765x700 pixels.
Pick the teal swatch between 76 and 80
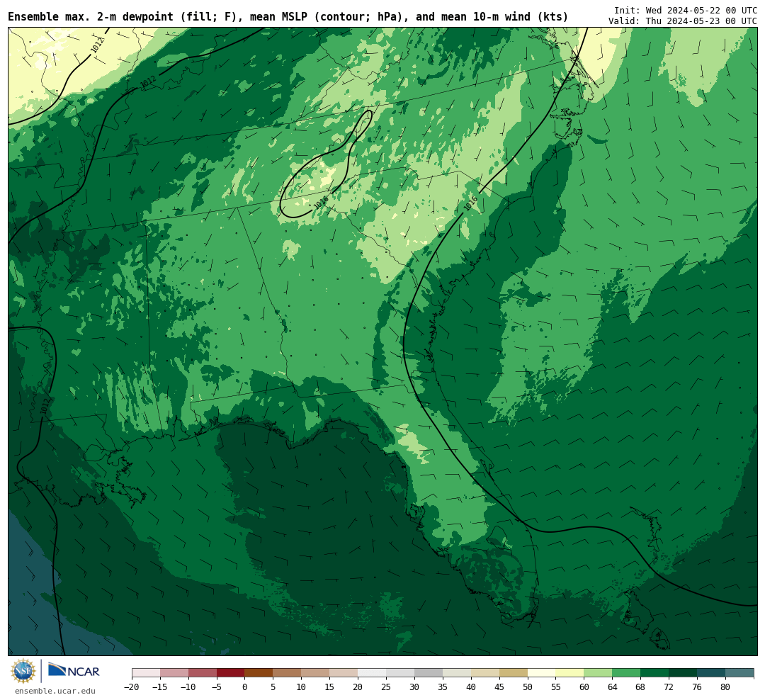click(712, 673)
